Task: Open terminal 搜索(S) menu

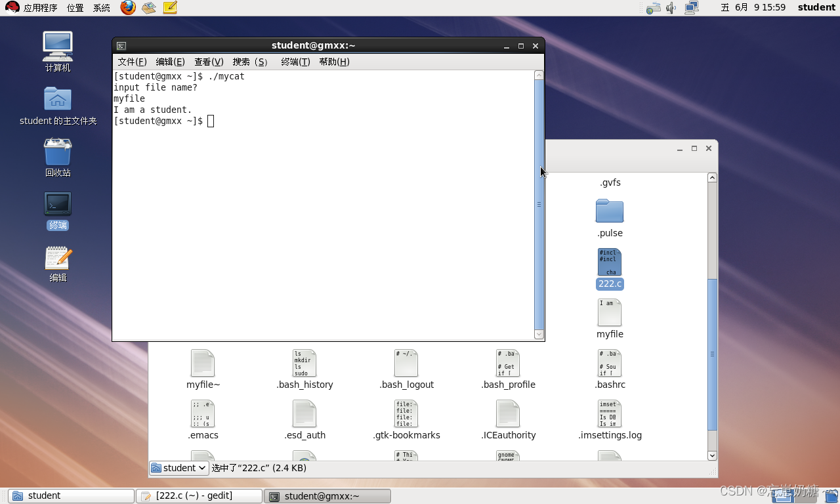Action: pyautogui.click(x=250, y=62)
